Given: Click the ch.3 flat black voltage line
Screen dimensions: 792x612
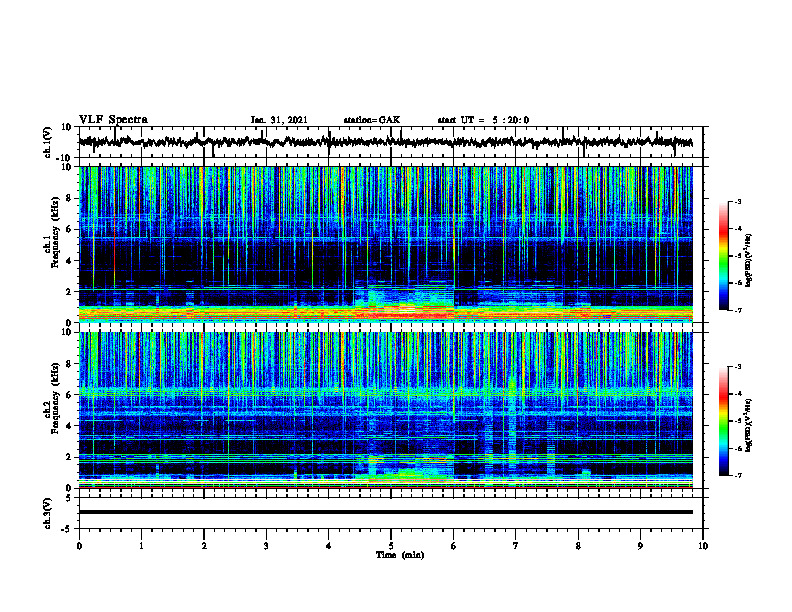Looking at the screenshot, I should [x=385, y=512].
